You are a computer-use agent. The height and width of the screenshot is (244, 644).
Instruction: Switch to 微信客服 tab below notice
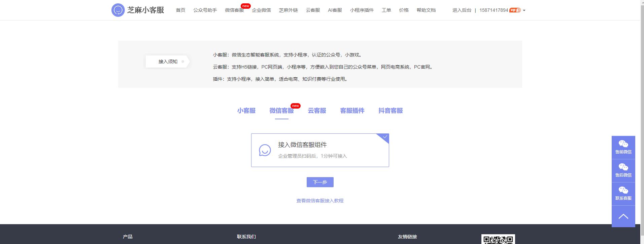coord(281,111)
